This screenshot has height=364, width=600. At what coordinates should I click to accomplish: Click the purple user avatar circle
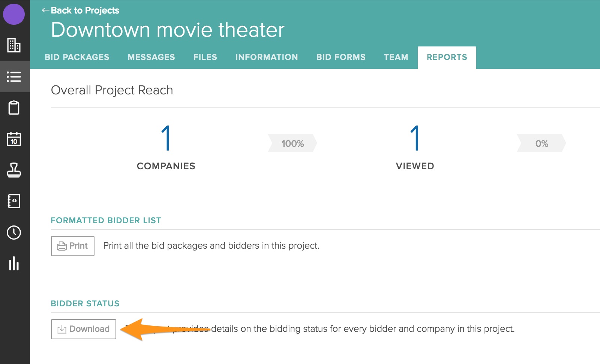(x=14, y=14)
